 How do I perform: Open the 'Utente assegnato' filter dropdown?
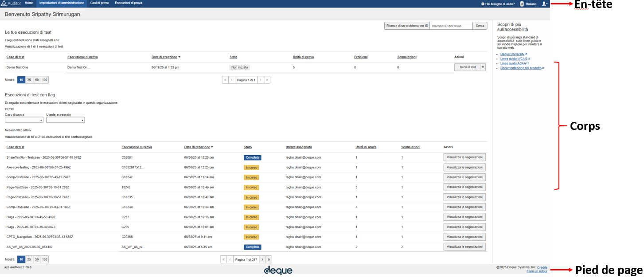click(65, 120)
